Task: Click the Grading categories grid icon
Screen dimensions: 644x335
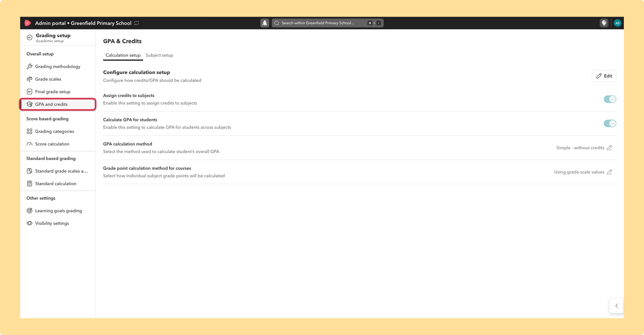Action: coord(29,131)
